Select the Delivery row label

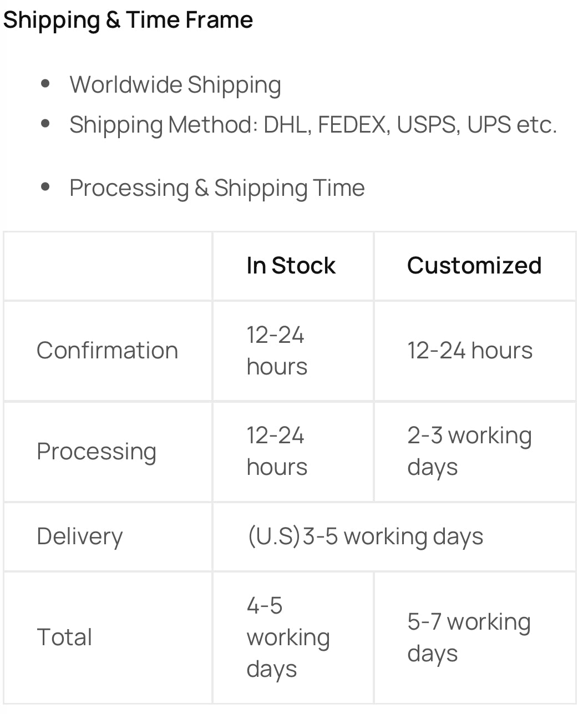tap(80, 536)
